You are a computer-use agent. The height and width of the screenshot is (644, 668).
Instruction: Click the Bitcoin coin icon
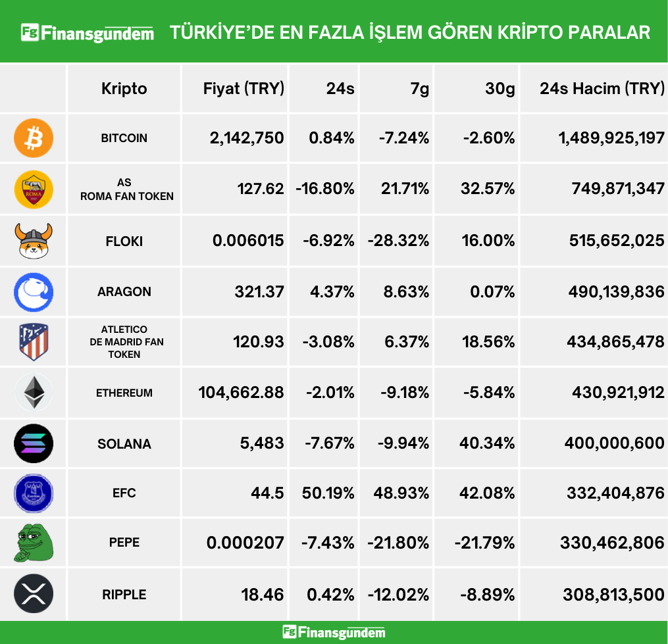point(34,138)
